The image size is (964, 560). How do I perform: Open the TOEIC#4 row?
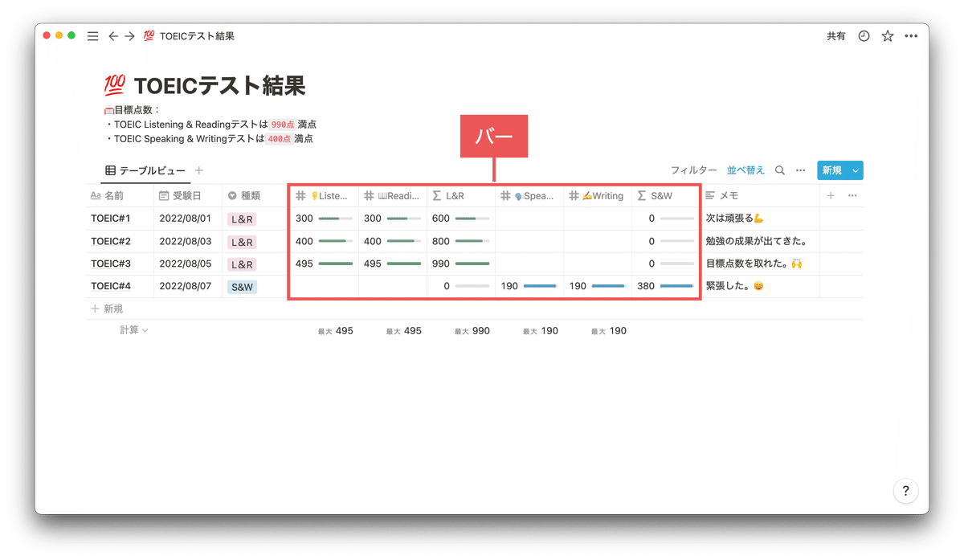click(111, 286)
